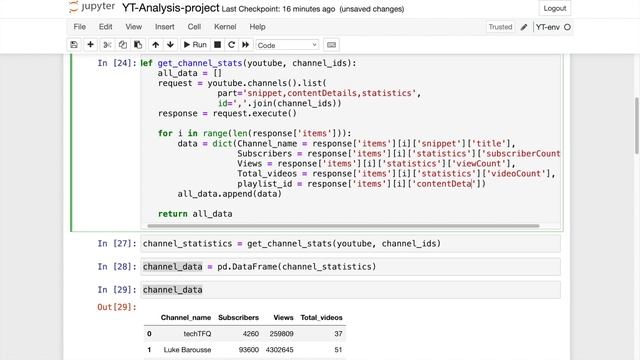Move selected cell down arrow
Viewport: 640px width, 360px height.
[x=171, y=45]
